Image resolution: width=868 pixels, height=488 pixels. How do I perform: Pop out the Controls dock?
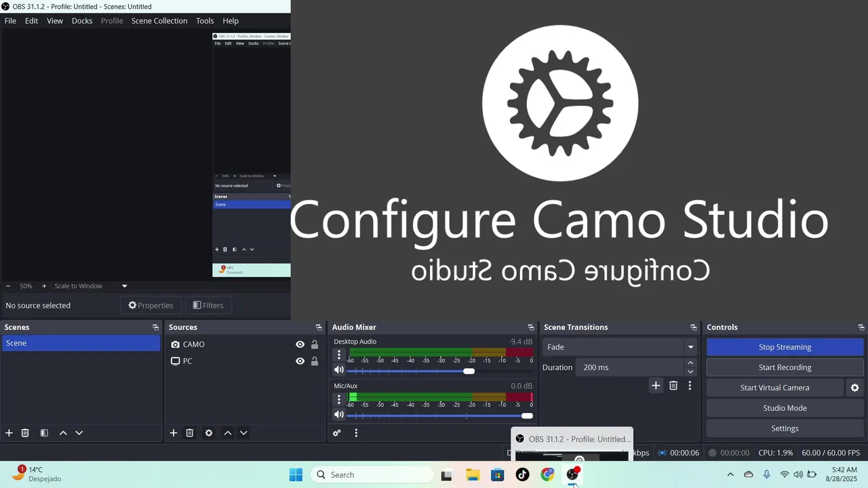861,327
